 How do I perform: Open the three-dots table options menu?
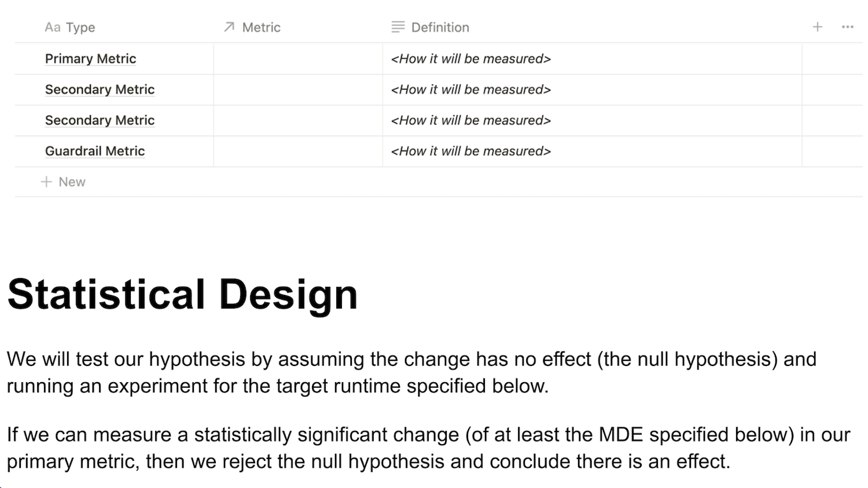tap(847, 27)
